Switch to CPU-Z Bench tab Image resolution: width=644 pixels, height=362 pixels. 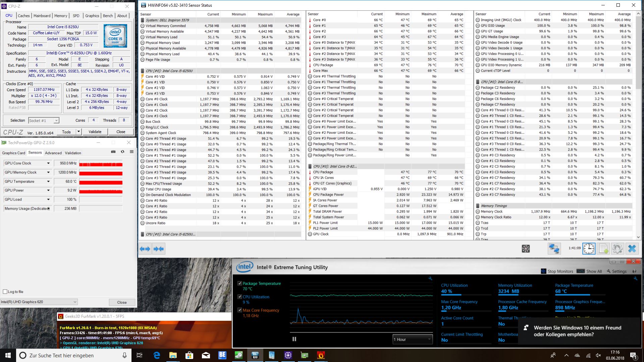108,16
